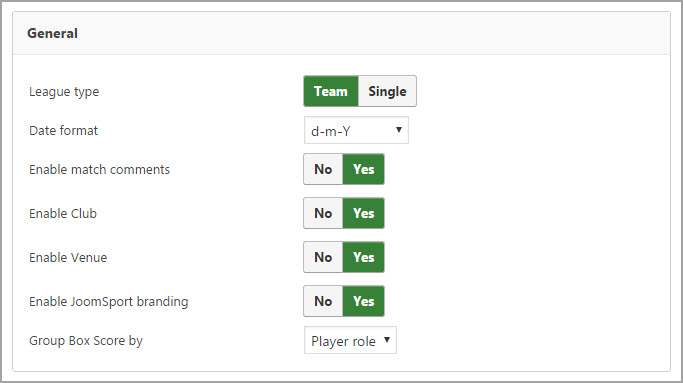683x383 pixels.
Task: Click the General panel heading
Action: (52, 34)
